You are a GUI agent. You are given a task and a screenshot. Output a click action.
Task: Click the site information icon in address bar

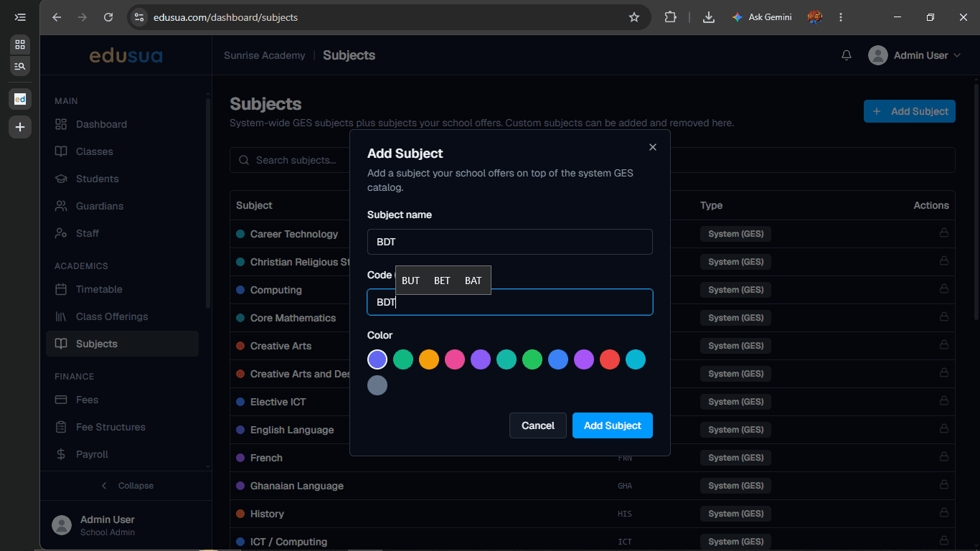pos(140,17)
